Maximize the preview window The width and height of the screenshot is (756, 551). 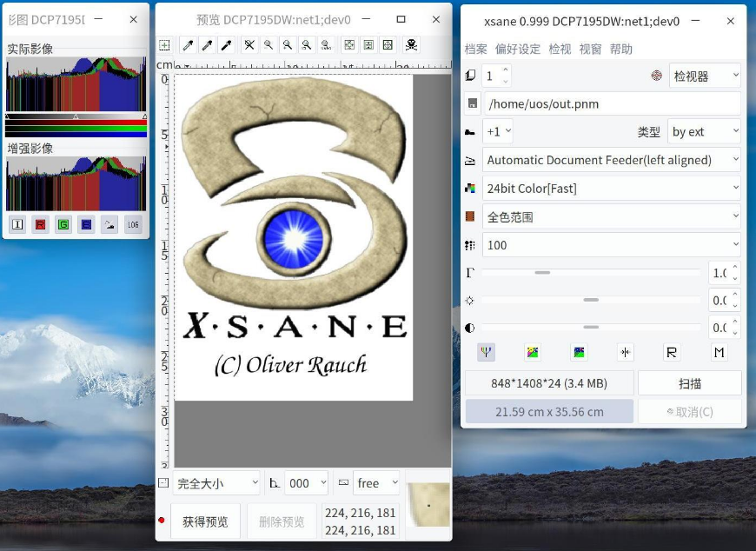coord(401,19)
